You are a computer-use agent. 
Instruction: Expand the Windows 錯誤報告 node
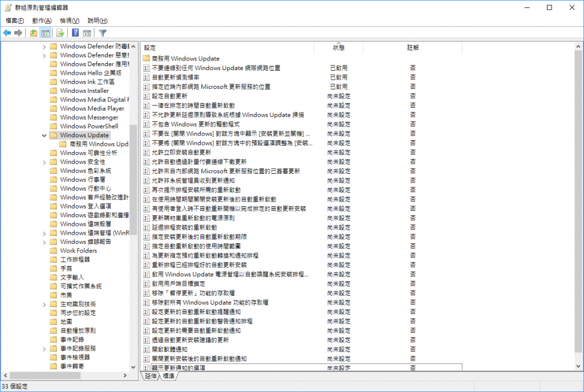44,242
